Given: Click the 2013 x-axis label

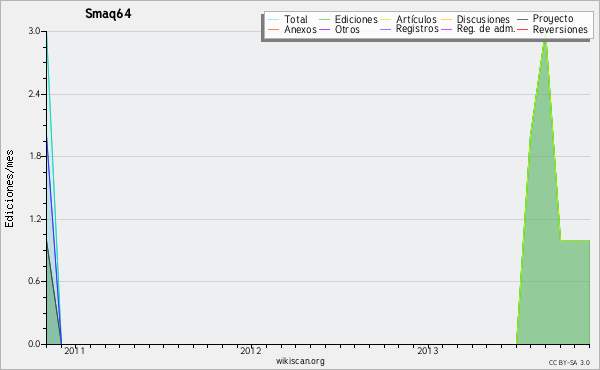Looking at the screenshot, I should 428,351.
